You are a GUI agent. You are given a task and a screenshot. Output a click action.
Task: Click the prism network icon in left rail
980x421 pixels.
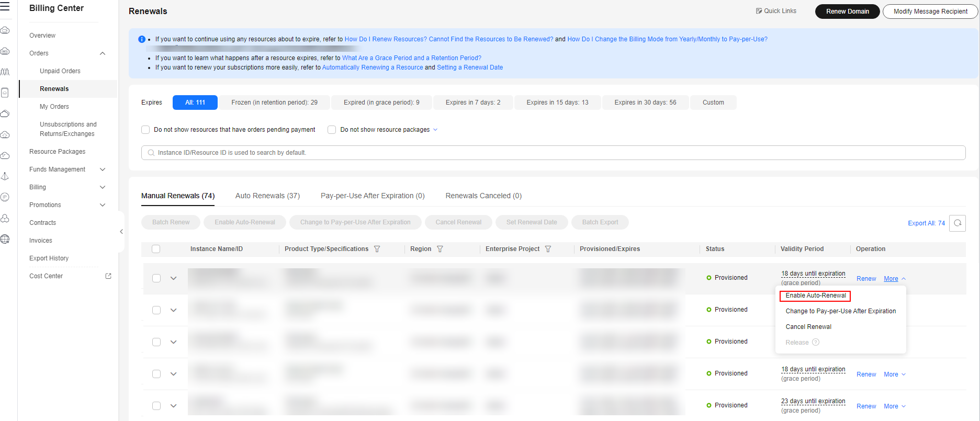point(5,176)
